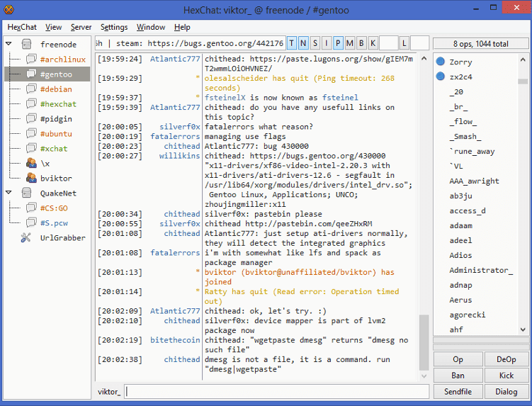Click the UrlGrabber tools icon
The height and width of the screenshot is (406, 532).
tap(26, 238)
